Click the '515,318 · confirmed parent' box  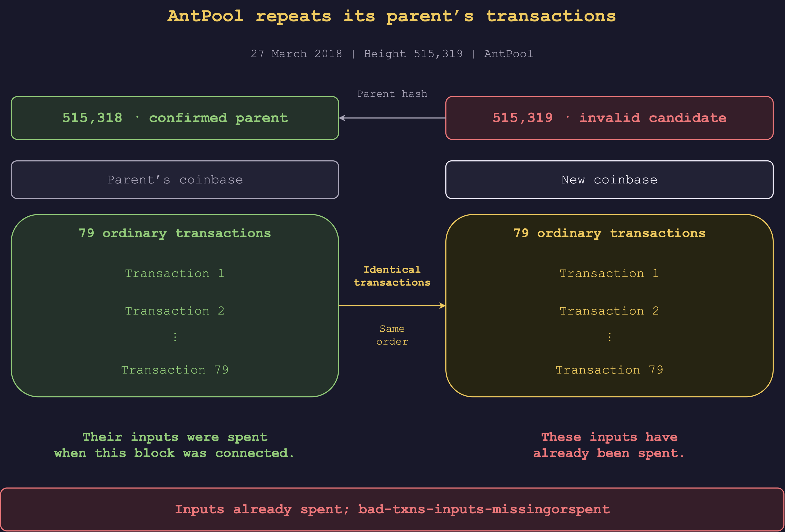tap(175, 118)
